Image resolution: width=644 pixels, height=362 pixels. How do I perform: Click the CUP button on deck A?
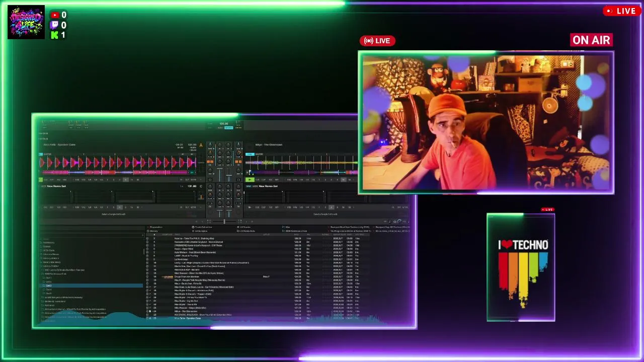(x=52, y=179)
